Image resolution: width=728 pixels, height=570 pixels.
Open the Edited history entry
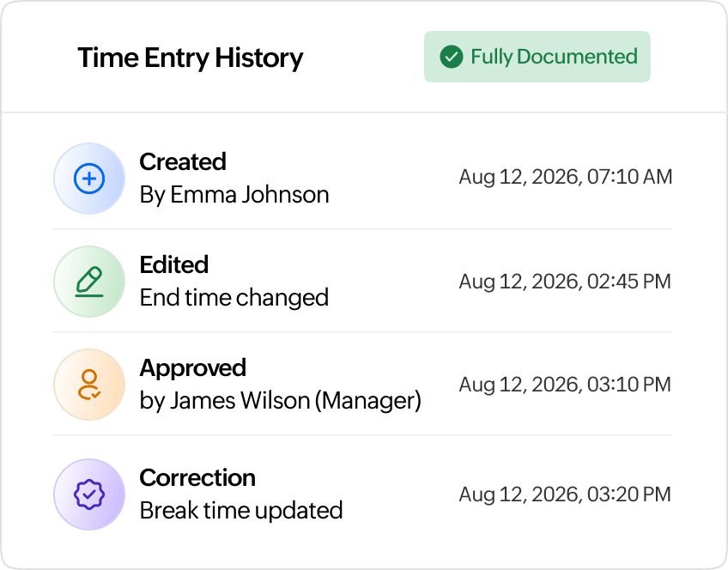click(362, 282)
